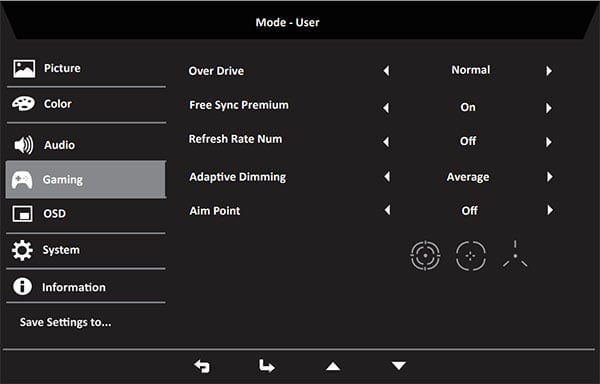This screenshot has height=384, width=600.
Task: Open the OSD menu
Action: point(86,214)
